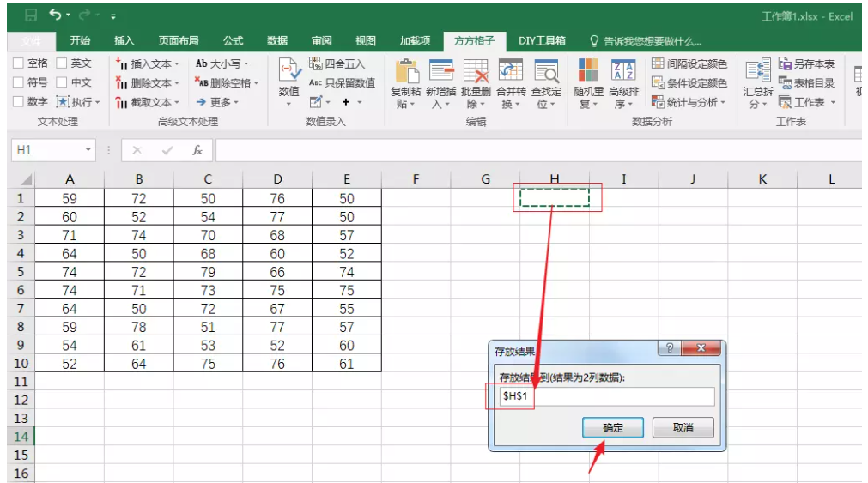Enable the 空格 checkbox
Viewport: 868px width, 483px height.
19,63
